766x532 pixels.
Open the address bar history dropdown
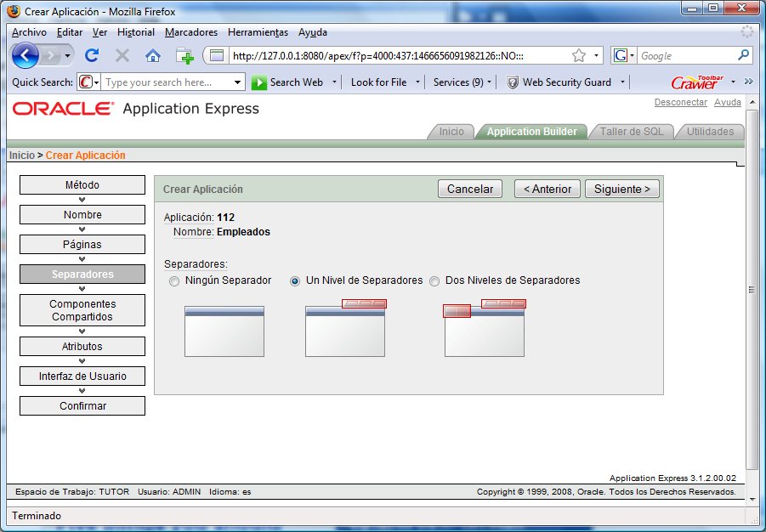[596, 56]
